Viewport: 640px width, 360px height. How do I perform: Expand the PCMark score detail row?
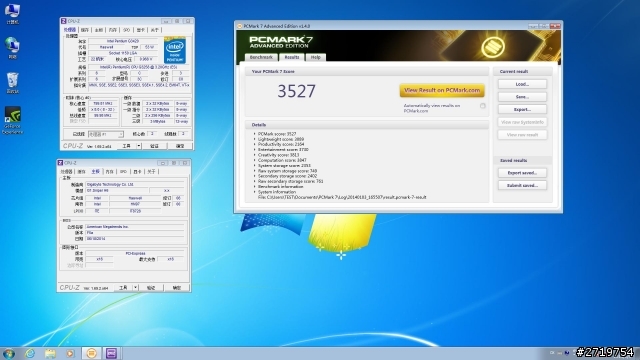tap(255, 134)
